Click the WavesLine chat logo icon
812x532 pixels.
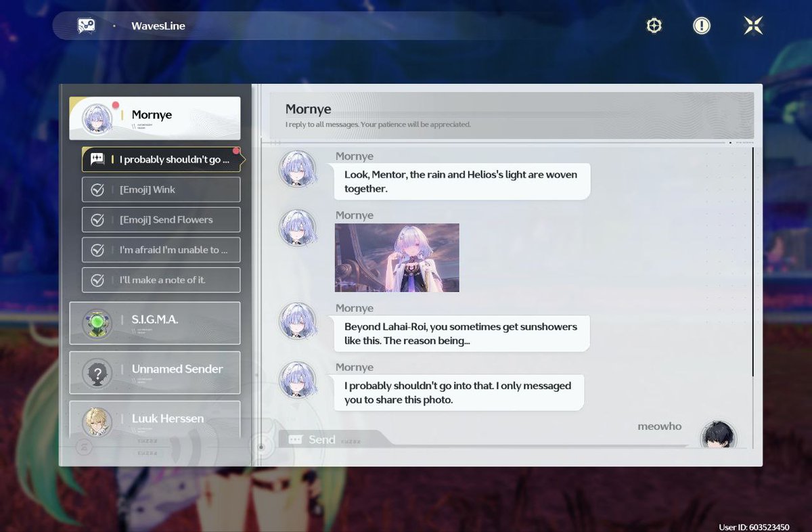pos(86,26)
